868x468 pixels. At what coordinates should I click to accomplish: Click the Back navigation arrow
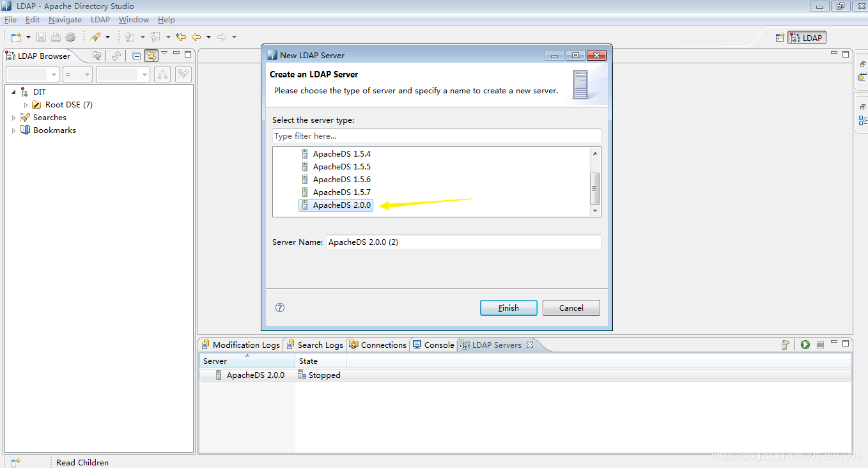pyautogui.click(x=196, y=37)
